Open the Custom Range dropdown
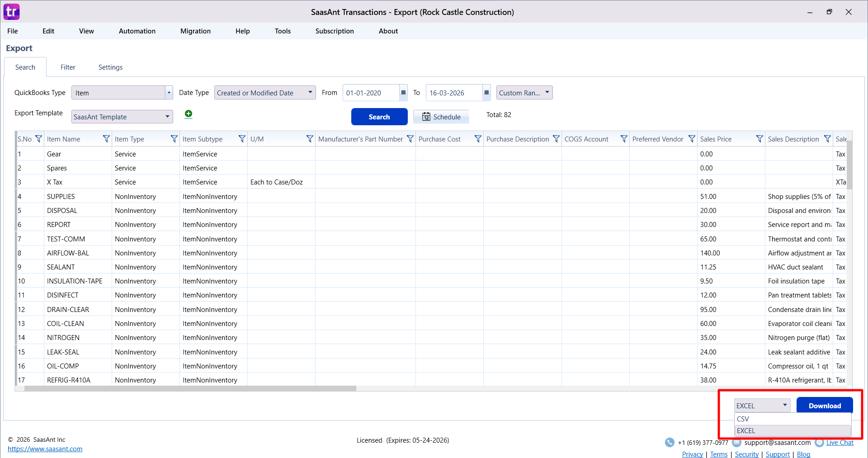868x458 pixels. (x=524, y=93)
